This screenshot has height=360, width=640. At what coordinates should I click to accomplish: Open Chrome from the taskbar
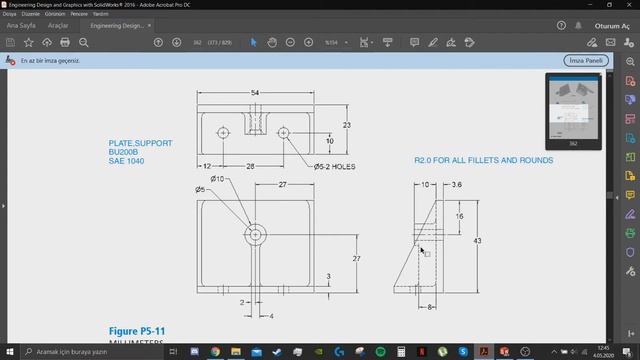pyautogui.click(x=215, y=351)
